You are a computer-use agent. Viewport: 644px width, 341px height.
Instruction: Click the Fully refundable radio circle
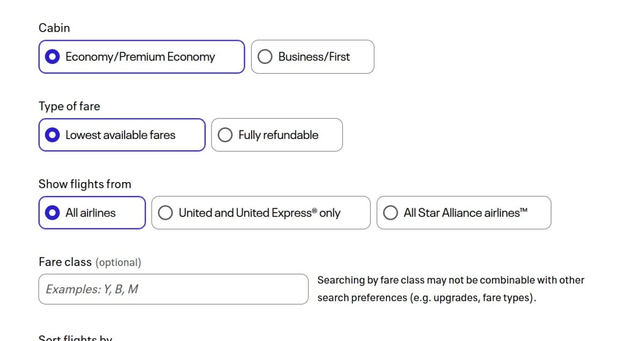225,135
